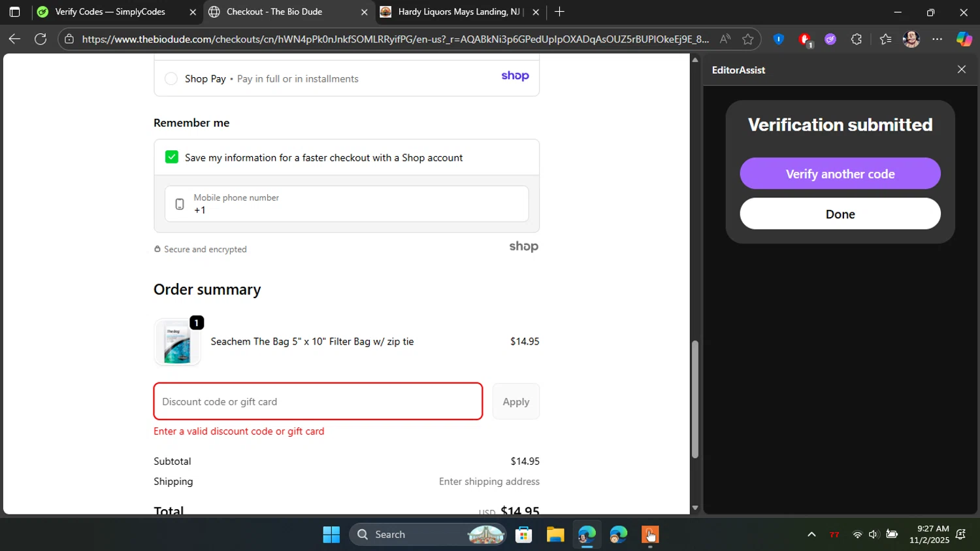Screen dimensions: 980x551
Task: Click the Enter a valid discount code error text
Action: click(239, 431)
